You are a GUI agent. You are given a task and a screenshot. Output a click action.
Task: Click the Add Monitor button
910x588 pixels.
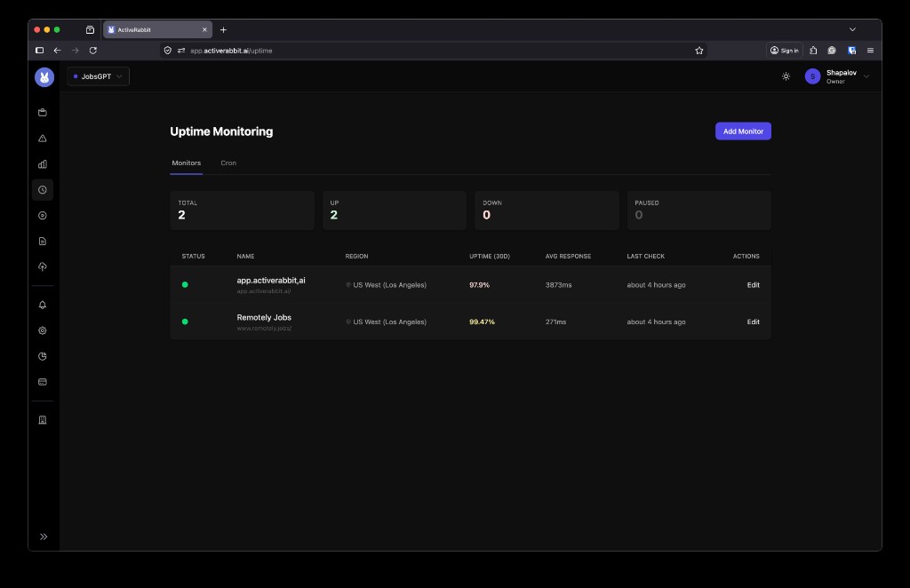tap(743, 131)
